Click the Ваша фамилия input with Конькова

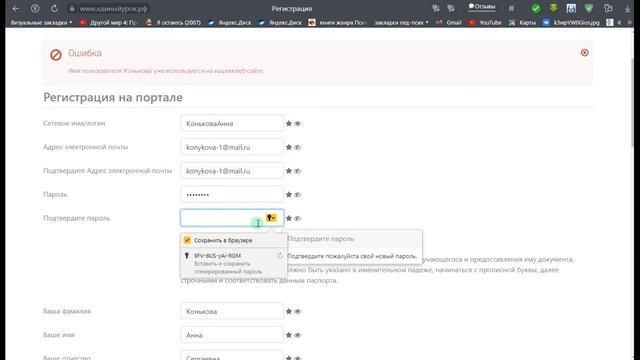[x=232, y=311]
